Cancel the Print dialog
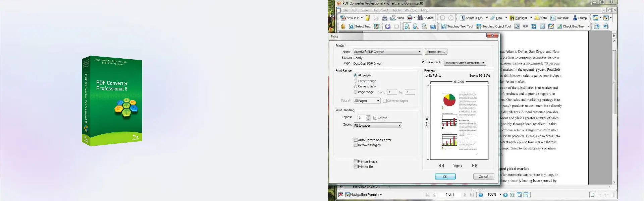Viewport: 644px width, 201px height. [483, 177]
